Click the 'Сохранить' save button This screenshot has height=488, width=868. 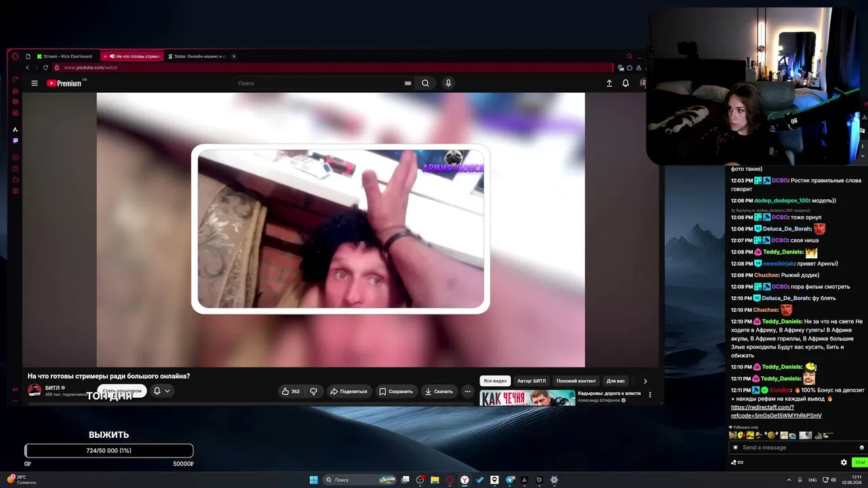click(395, 391)
